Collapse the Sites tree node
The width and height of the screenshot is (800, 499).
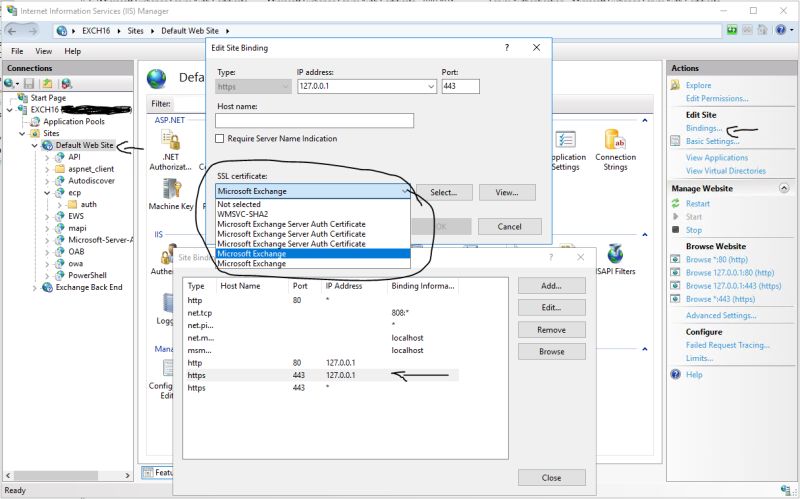click(x=22, y=134)
